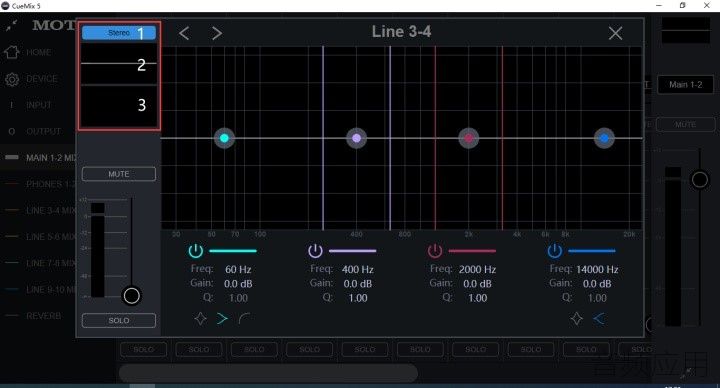The image size is (720, 388).
Task: Select peak filter shape on low band
Action: (x=200, y=318)
